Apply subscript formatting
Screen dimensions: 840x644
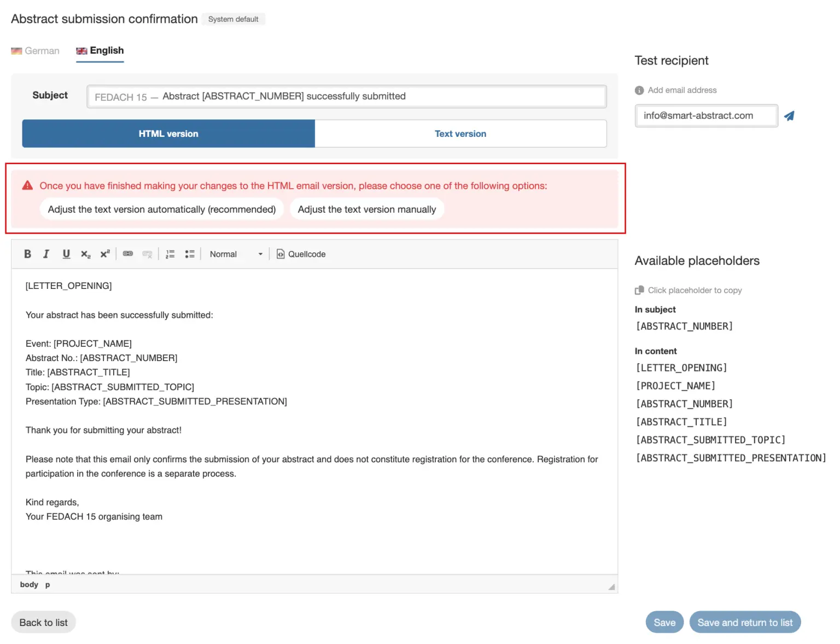(x=86, y=254)
